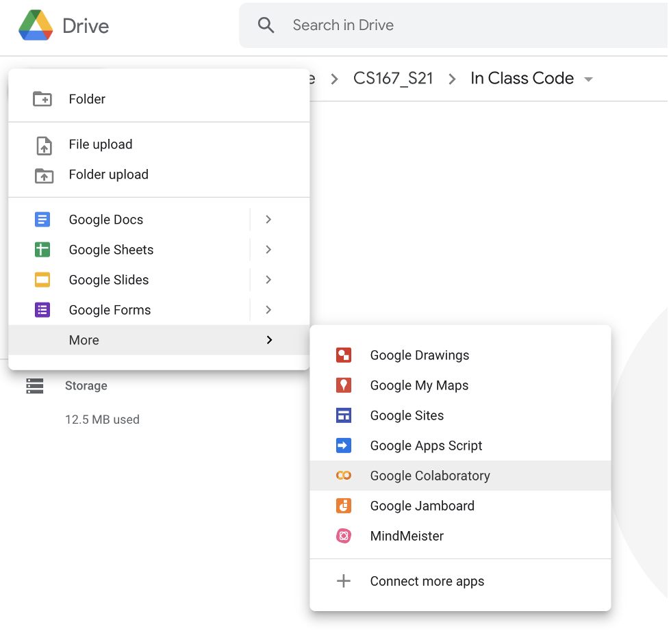Click the Storage stack icon

[x=34, y=385]
